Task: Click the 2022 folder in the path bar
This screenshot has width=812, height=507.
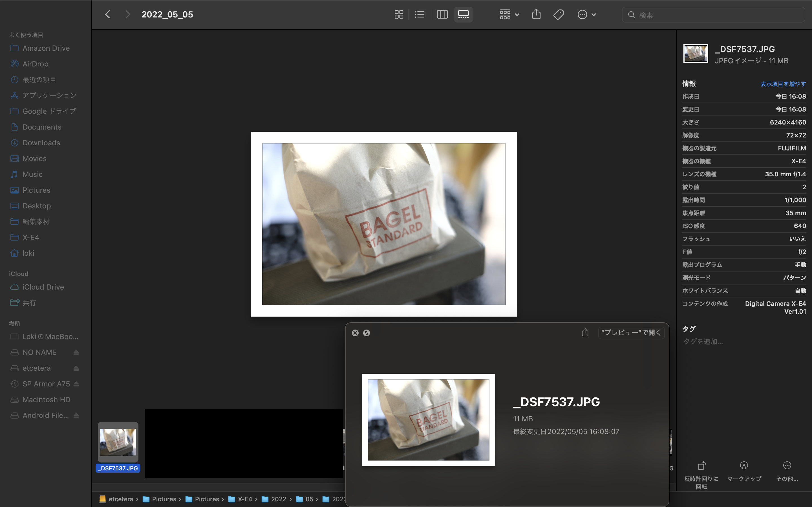Action: [x=278, y=499]
